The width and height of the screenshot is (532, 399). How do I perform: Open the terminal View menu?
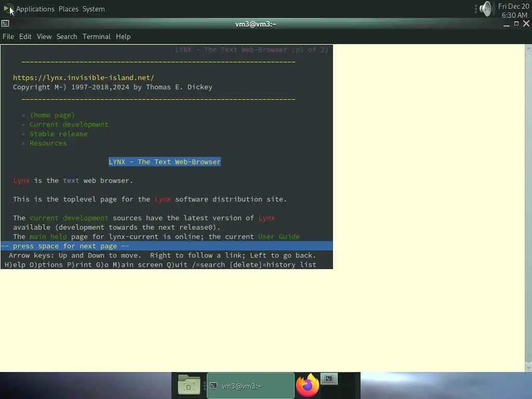44,36
